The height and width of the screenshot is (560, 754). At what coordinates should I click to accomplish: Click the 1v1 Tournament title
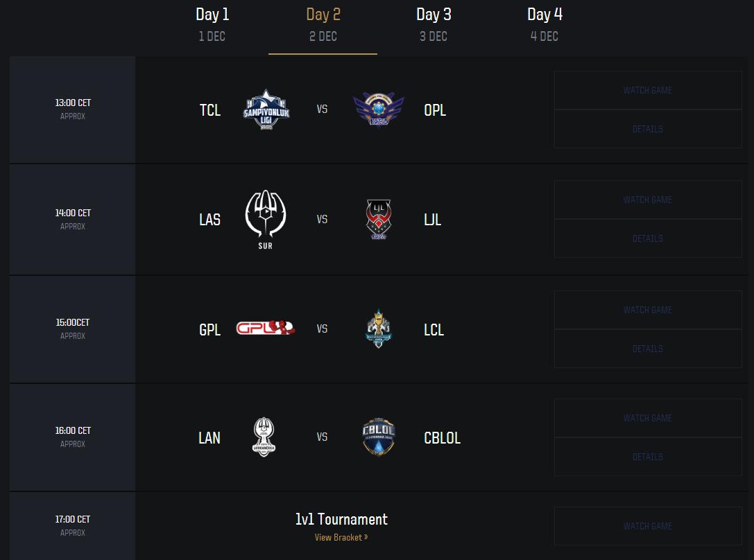pyautogui.click(x=341, y=519)
